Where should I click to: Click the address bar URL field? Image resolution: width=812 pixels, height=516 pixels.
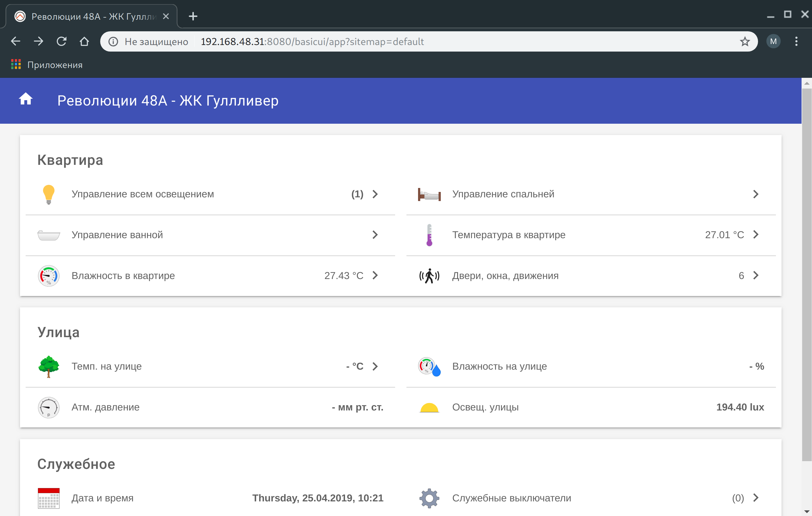pos(405,41)
